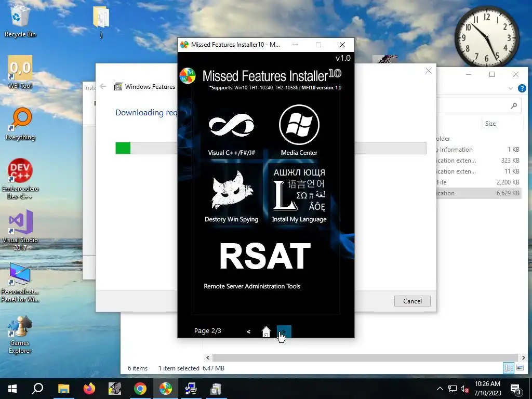The image size is (532, 399).
Task: Open the Action Center notifications
Action: 515,389
